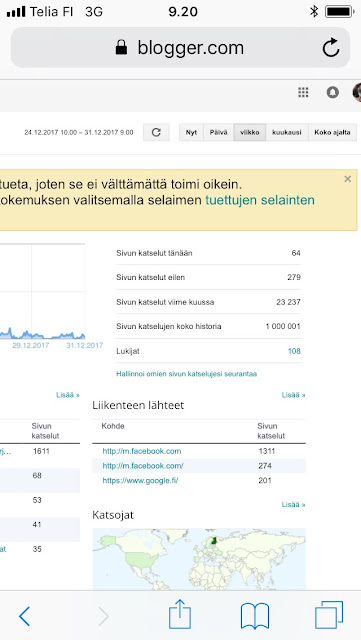Open Safari bookmarks book icon
This screenshot has height=640, width=361.
[255, 616]
